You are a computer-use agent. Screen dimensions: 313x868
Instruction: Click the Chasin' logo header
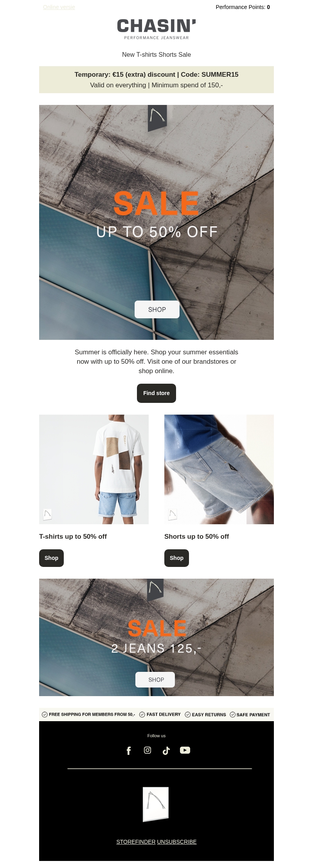[156, 29]
